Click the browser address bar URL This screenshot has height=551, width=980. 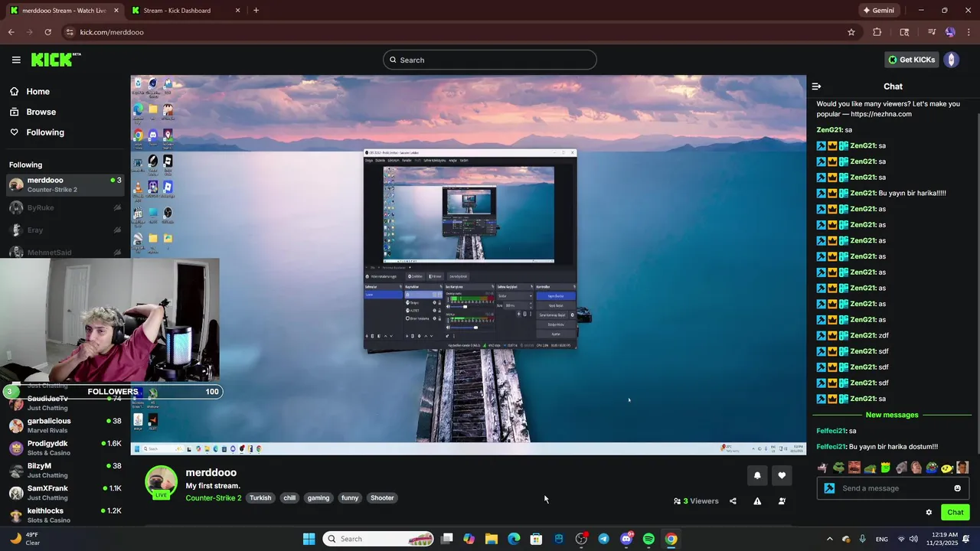[x=112, y=32]
